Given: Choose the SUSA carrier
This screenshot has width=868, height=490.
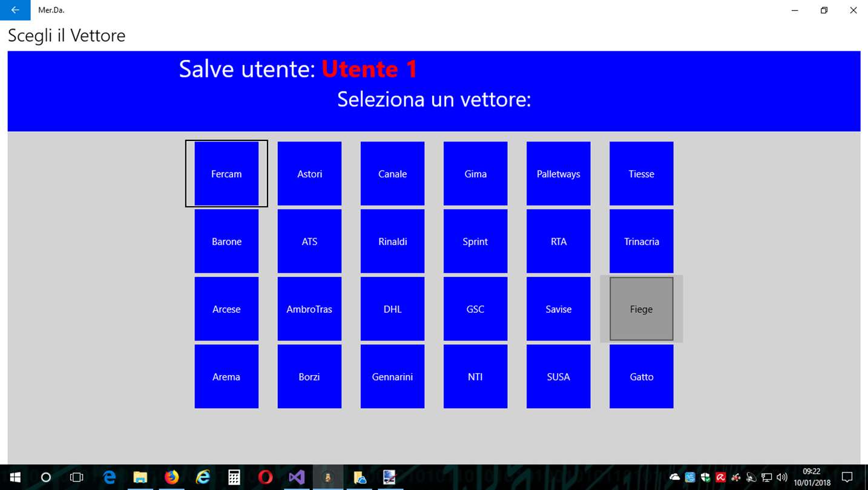Looking at the screenshot, I should click(x=558, y=377).
